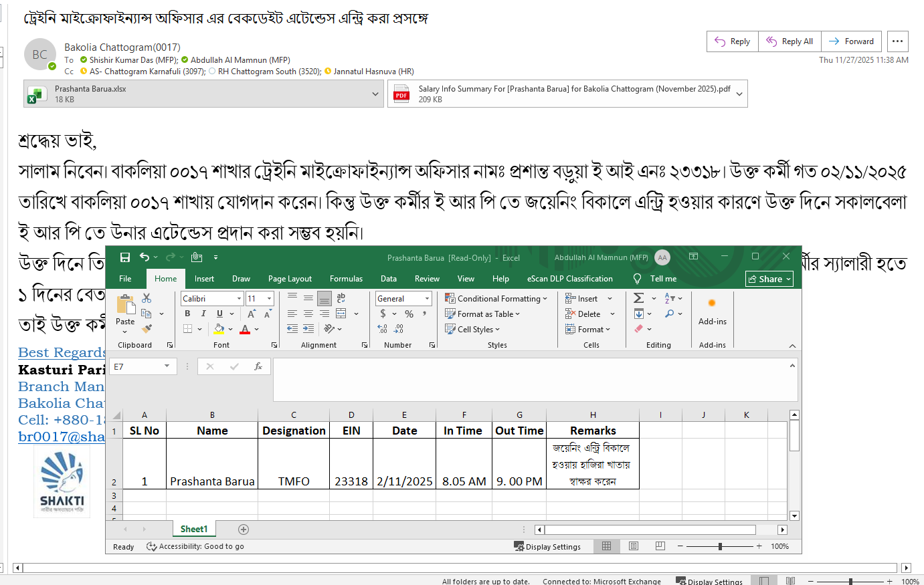This screenshot has width=924, height=585.
Task: Click the Add-ins icon in the ribbon
Action: 712,310
